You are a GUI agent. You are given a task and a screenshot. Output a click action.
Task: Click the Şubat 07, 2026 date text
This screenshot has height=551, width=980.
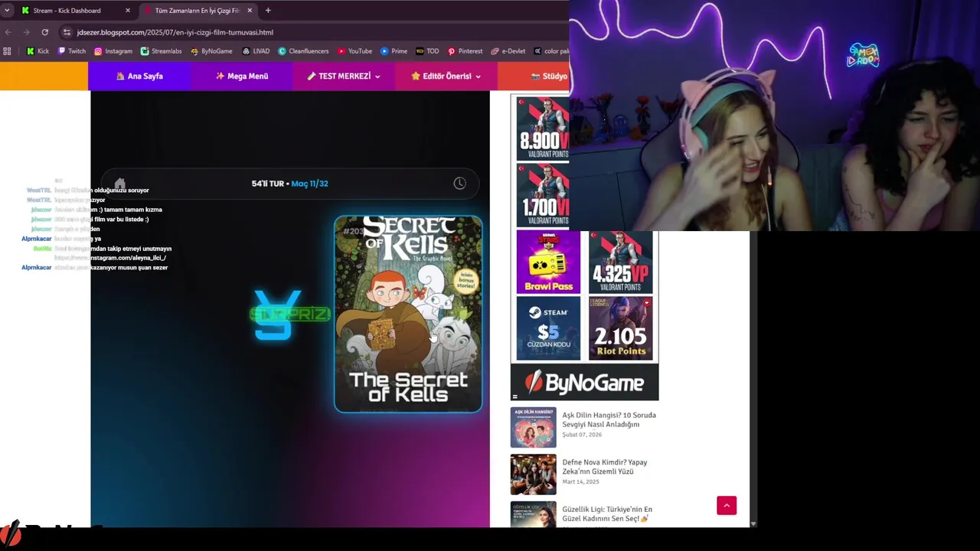tap(582, 435)
